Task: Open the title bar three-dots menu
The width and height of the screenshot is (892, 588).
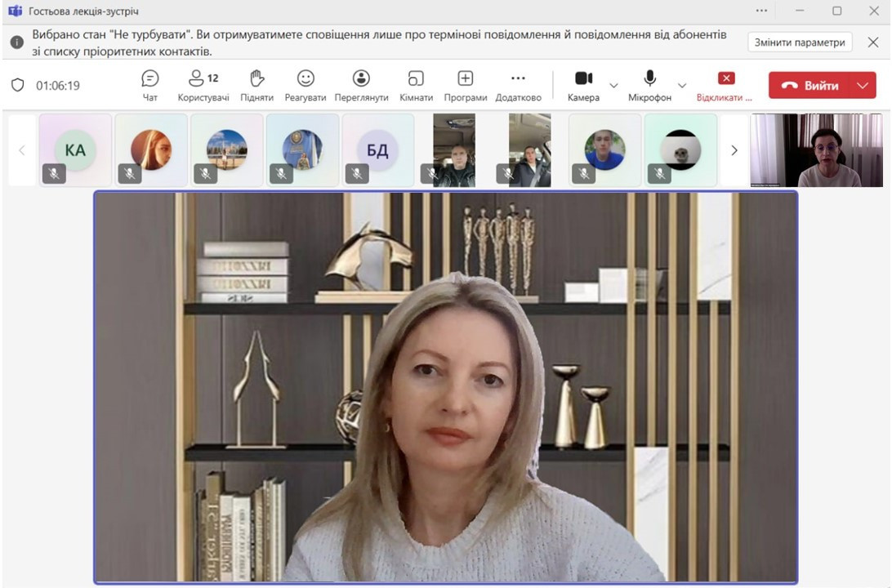Action: point(761,11)
